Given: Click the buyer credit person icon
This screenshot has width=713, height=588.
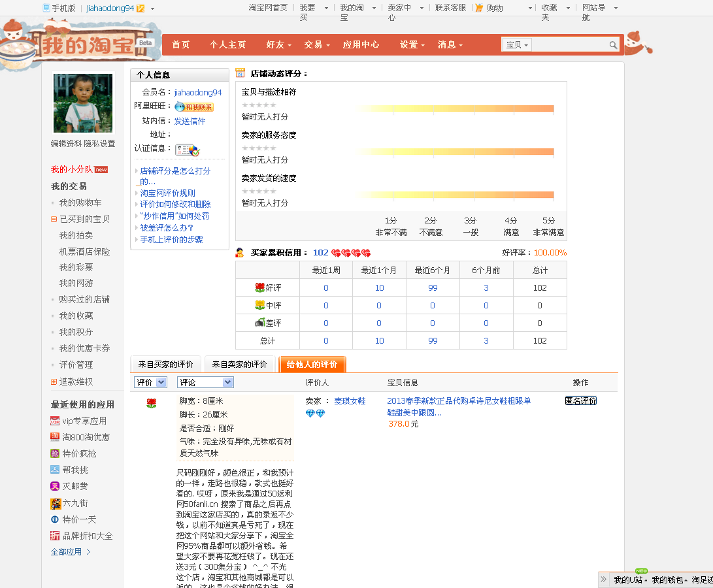Looking at the screenshot, I should [240, 252].
